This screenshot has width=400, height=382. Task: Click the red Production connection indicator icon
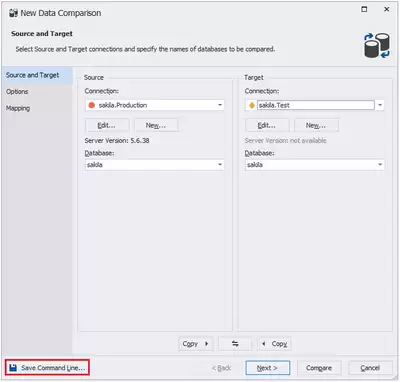pos(91,105)
